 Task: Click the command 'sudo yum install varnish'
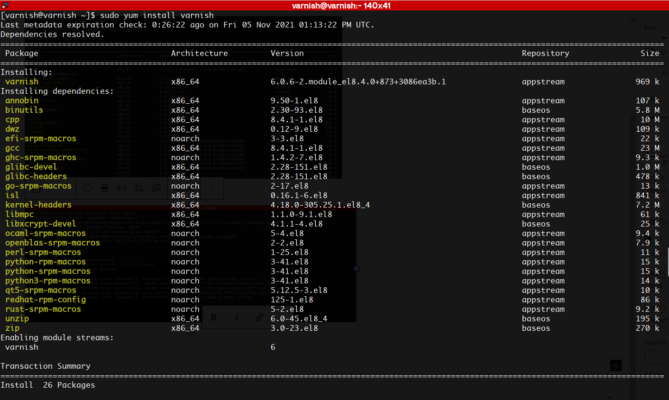click(x=157, y=15)
